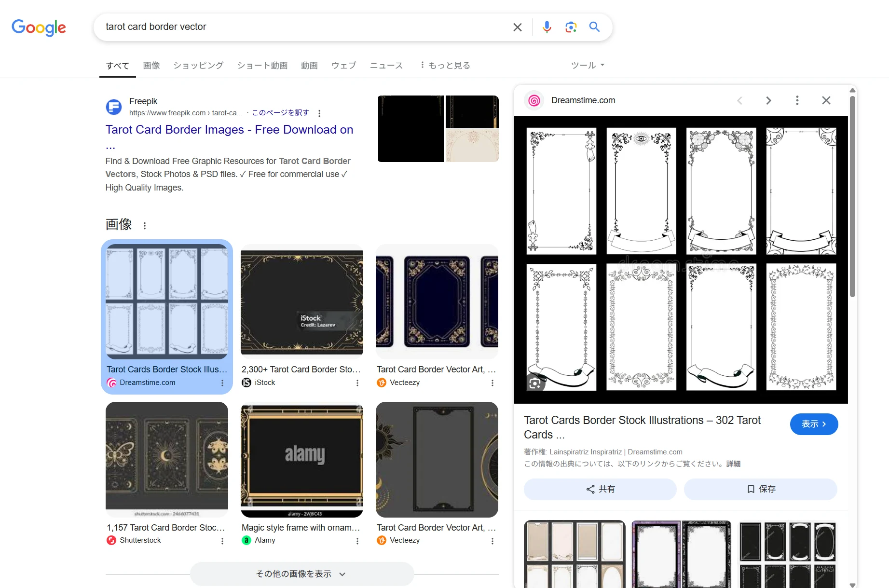Go to next image in preview panel
889x588 pixels.
[x=768, y=100]
